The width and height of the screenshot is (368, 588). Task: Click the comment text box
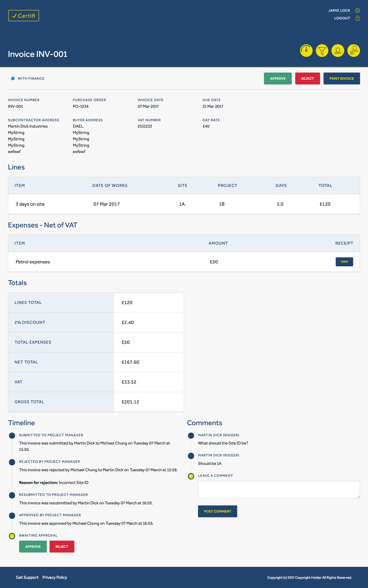279,489
